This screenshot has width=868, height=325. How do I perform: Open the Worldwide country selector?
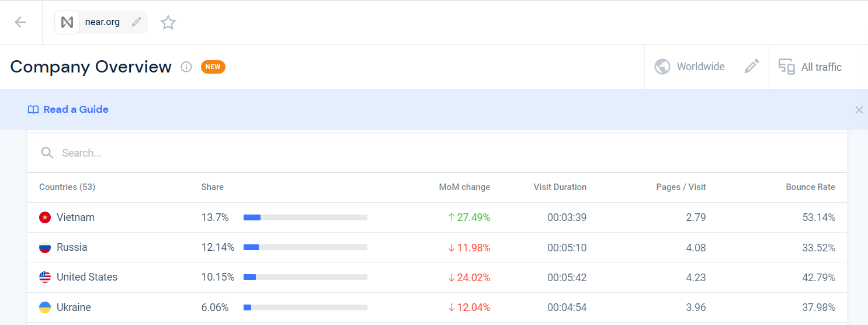700,67
